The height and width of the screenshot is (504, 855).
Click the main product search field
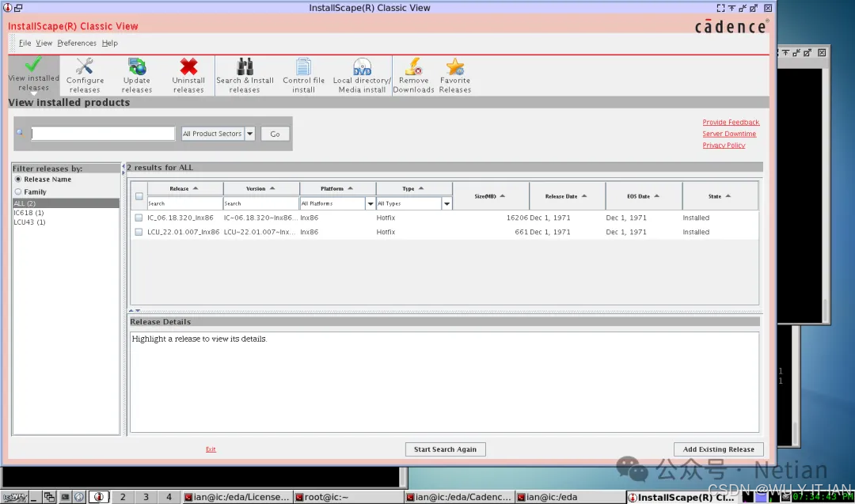(x=103, y=134)
